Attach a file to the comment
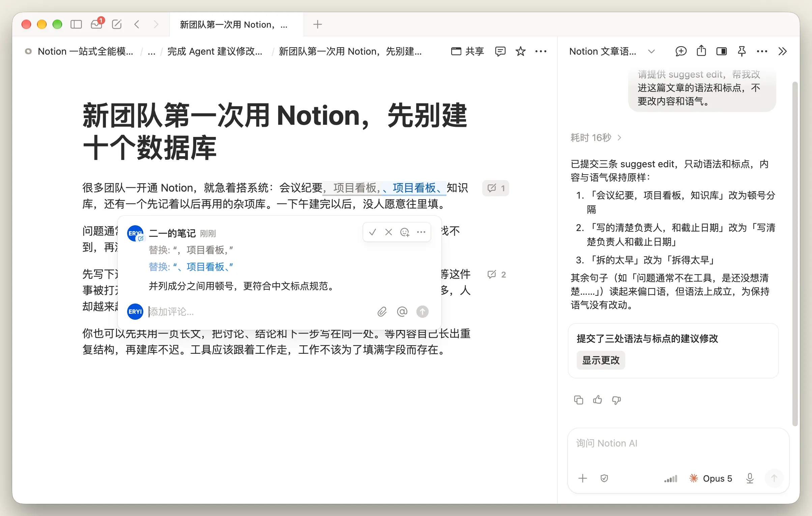Image resolution: width=812 pixels, height=516 pixels. 382,312
